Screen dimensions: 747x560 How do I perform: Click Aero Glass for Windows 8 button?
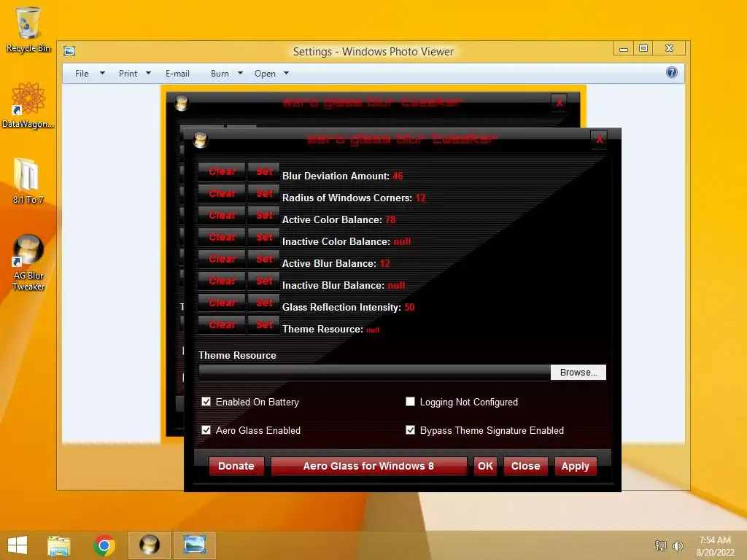click(x=368, y=466)
